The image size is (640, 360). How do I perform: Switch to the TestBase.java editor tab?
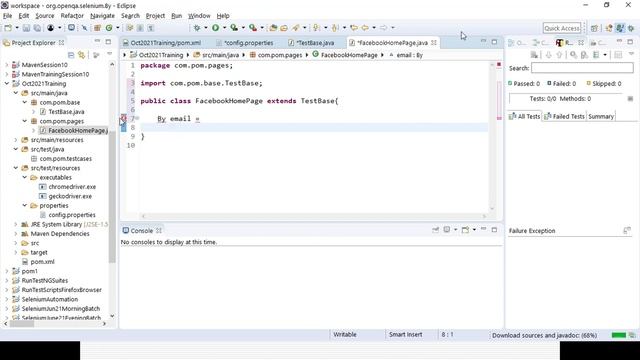311,42
